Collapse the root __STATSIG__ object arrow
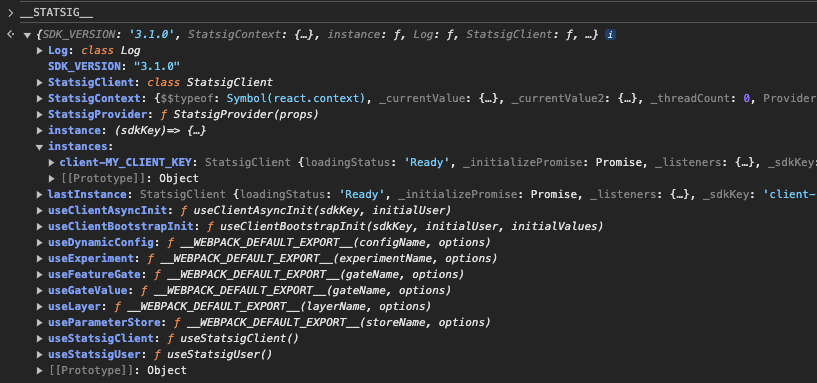Image resolution: width=817 pixels, height=383 pixels. pyautogui.click(x=27, y=35)
